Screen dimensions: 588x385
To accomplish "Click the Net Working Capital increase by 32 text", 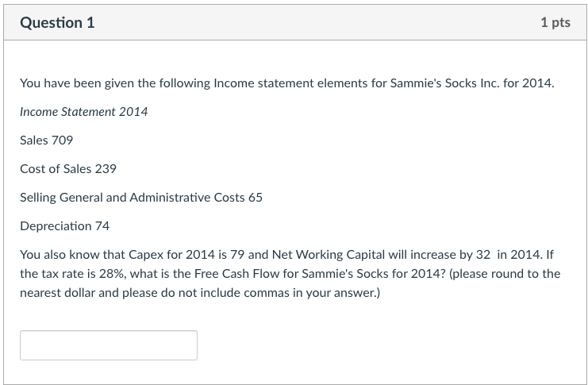I will [x=381, y=255].
